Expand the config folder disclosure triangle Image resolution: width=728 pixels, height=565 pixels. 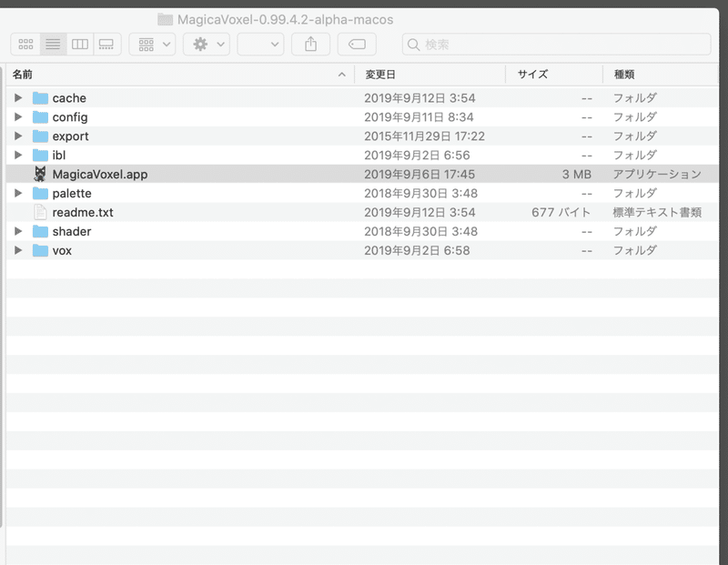click(x=18, y=116)
